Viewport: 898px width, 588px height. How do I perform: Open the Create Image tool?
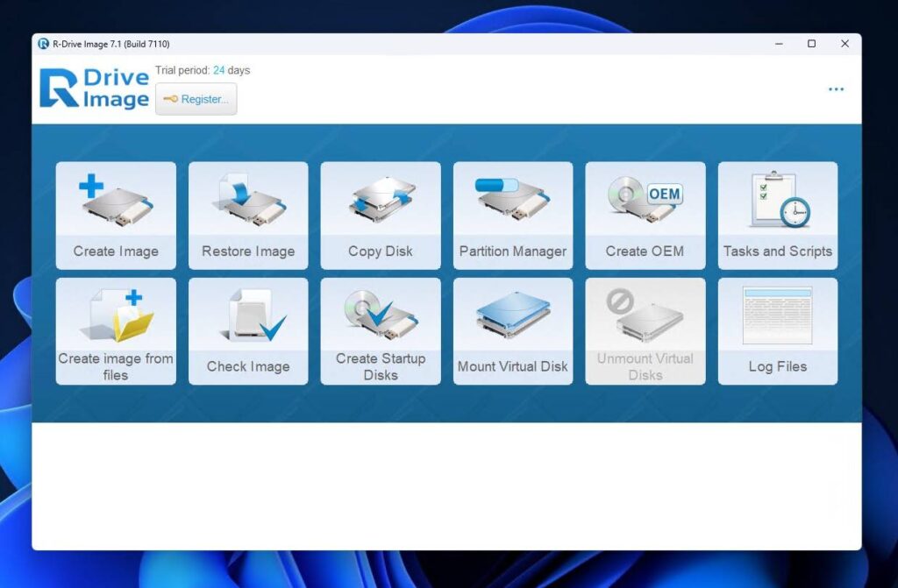click(115, 215)
